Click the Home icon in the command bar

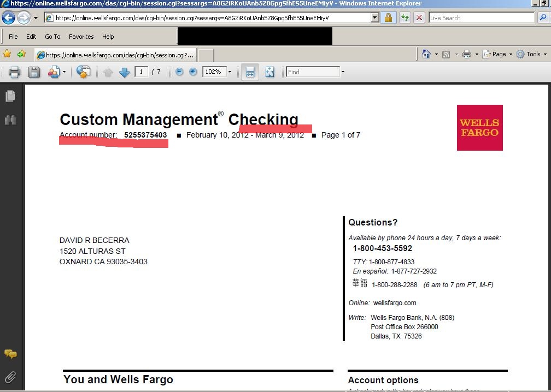pos(426,54)
